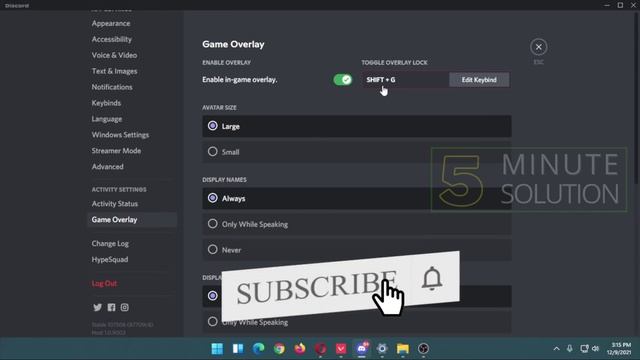Open Discord's Instagram link icon
This screenshot has height=360, width=640.
coord(124,307)
